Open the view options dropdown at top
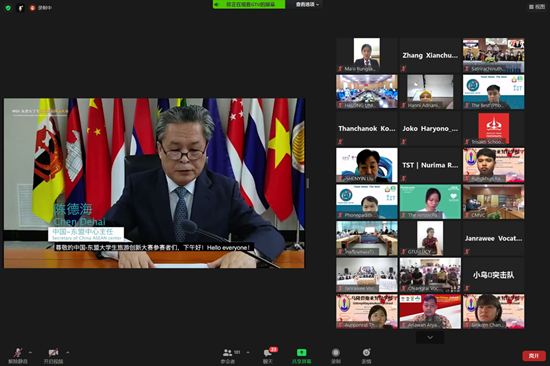This screenshot has width=550, height=366. [x=307, y=5]
